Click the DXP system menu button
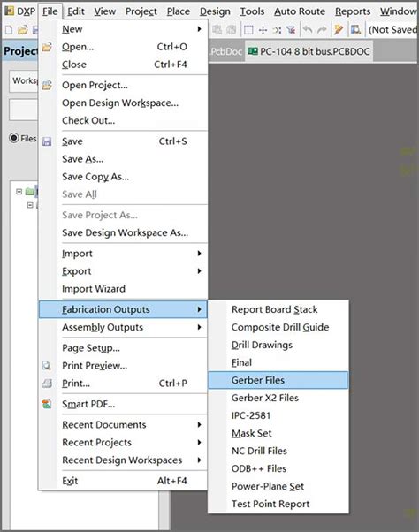Image resolution: width=419 pixels, height=532 pixels. point(19,11)
